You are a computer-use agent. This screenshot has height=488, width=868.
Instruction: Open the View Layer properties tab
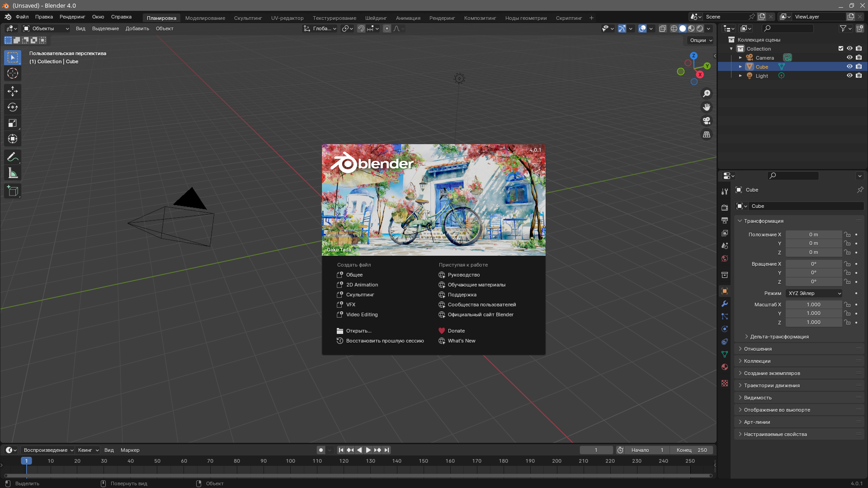[725, 233]
